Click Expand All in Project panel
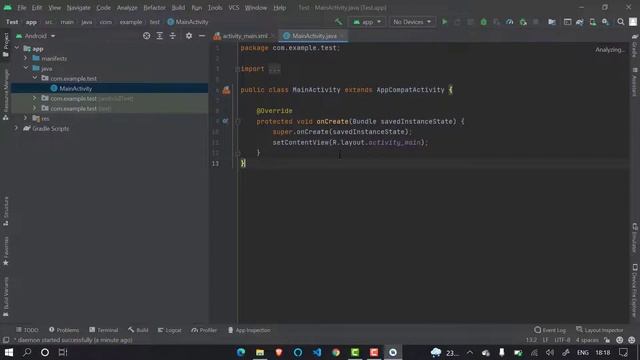The height and width of the screenshot is (360, 640). click(x=160, y=36)
